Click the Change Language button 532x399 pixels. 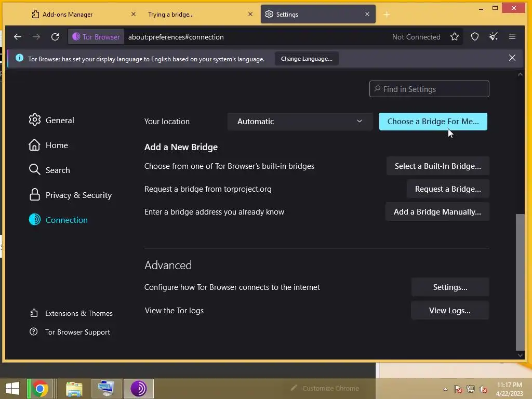(x=307, y=59)
